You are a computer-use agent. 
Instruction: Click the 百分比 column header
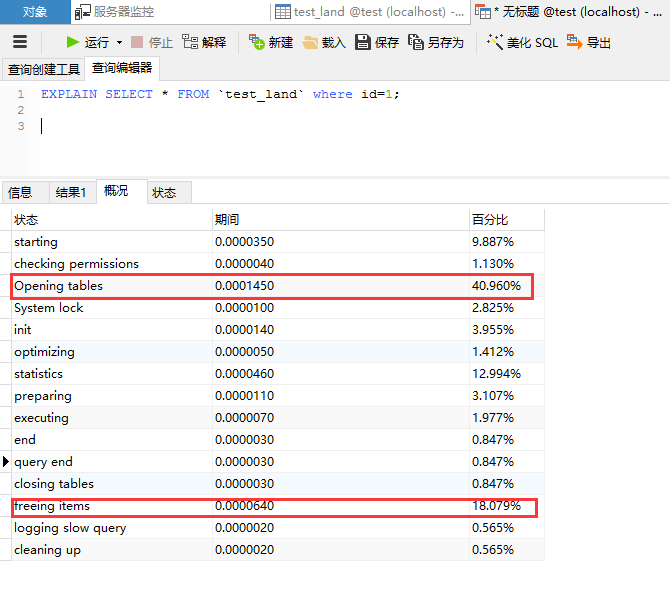coord(490,219)
